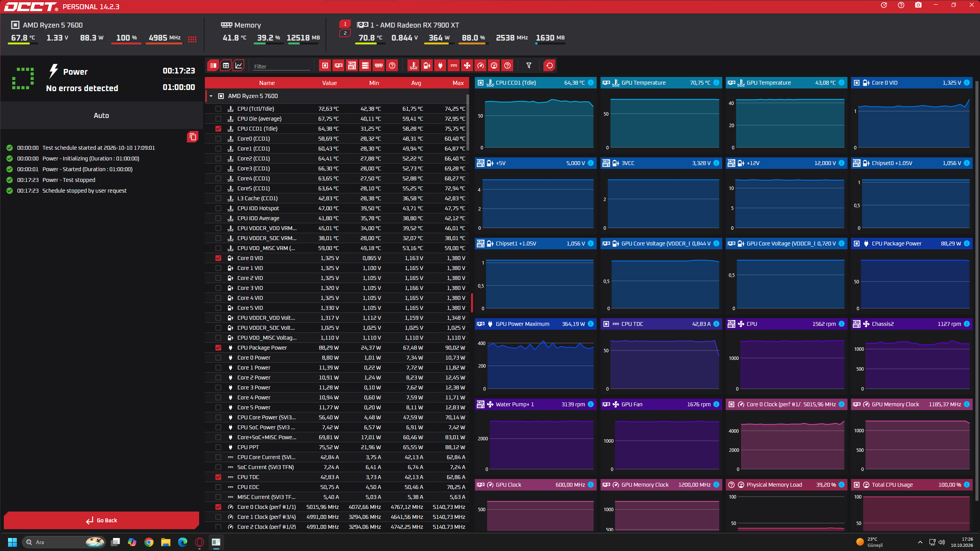Uncheck the Core 0 VID checkbox
This screenshot has width=980, height=551.
(x=218, y=258)
